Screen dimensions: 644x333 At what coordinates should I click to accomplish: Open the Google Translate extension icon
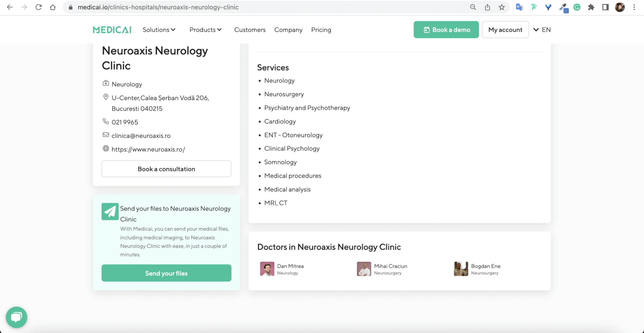point(519,7)
